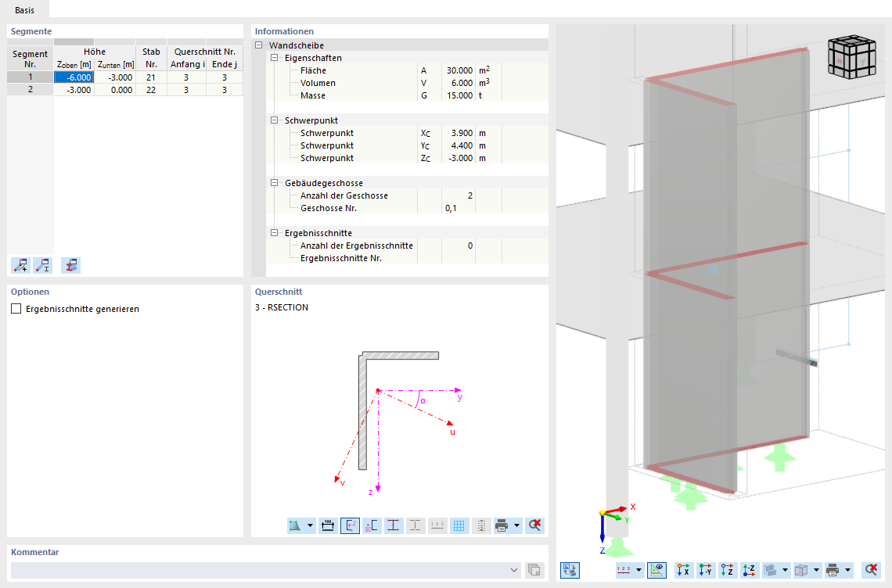Select Stab Nr. cell 22
892x588 pixels.
(x=151, y=90)
